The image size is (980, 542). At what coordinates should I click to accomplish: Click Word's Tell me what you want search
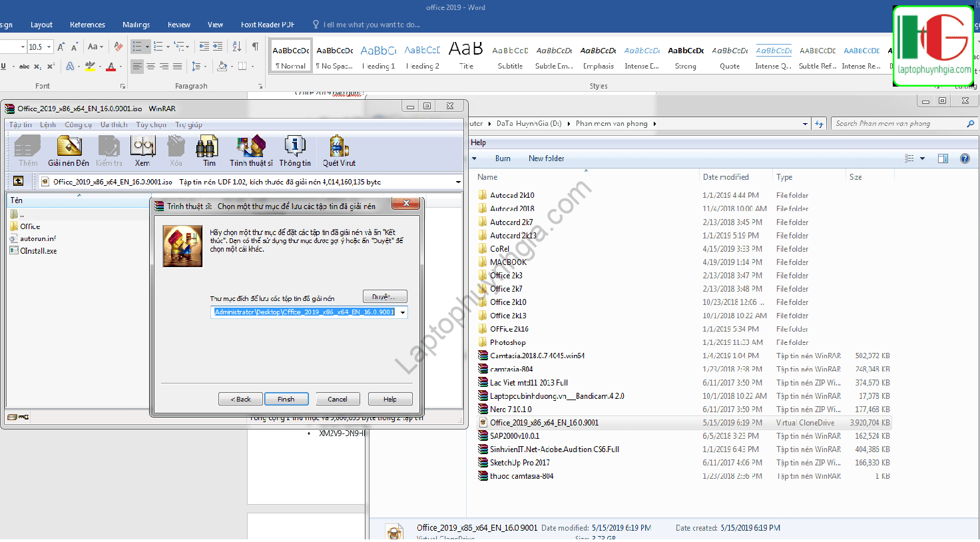pyautogui.click(x=371, y=25)
